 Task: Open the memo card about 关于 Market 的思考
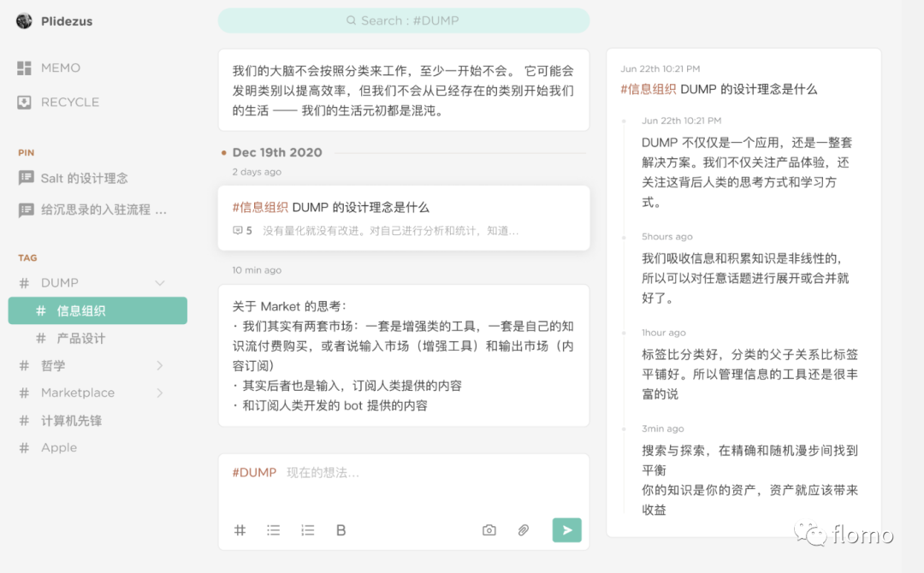pos(404,356)
